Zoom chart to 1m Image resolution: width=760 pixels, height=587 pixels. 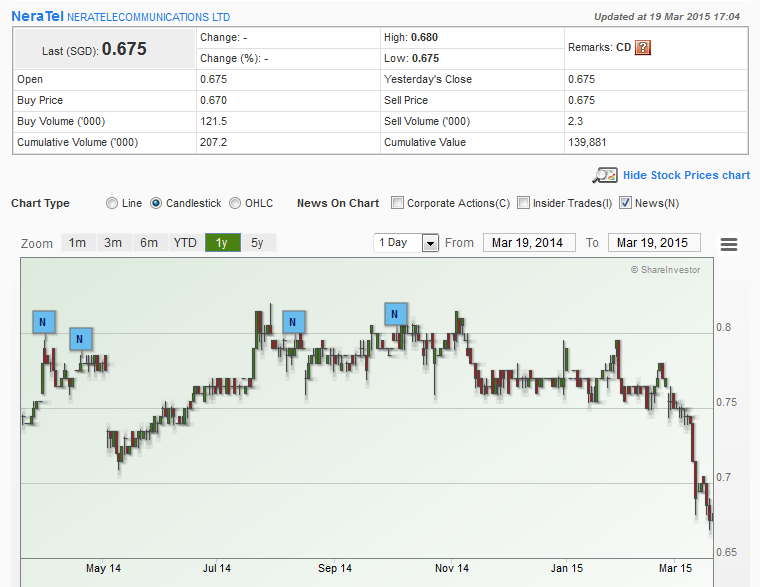(x=78, y=242)
